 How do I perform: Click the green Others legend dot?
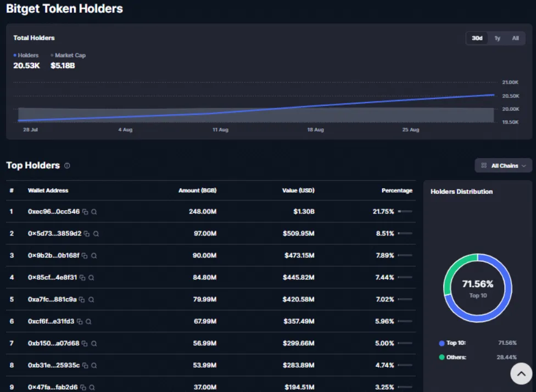[442, 357]
